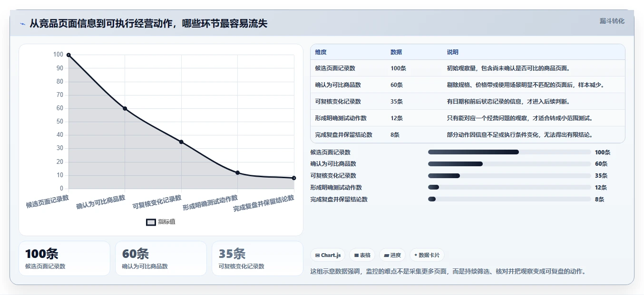This screenshot has width=644, height=295.
Task: Click the chart data point at value 100
Action: coord(68,55)
